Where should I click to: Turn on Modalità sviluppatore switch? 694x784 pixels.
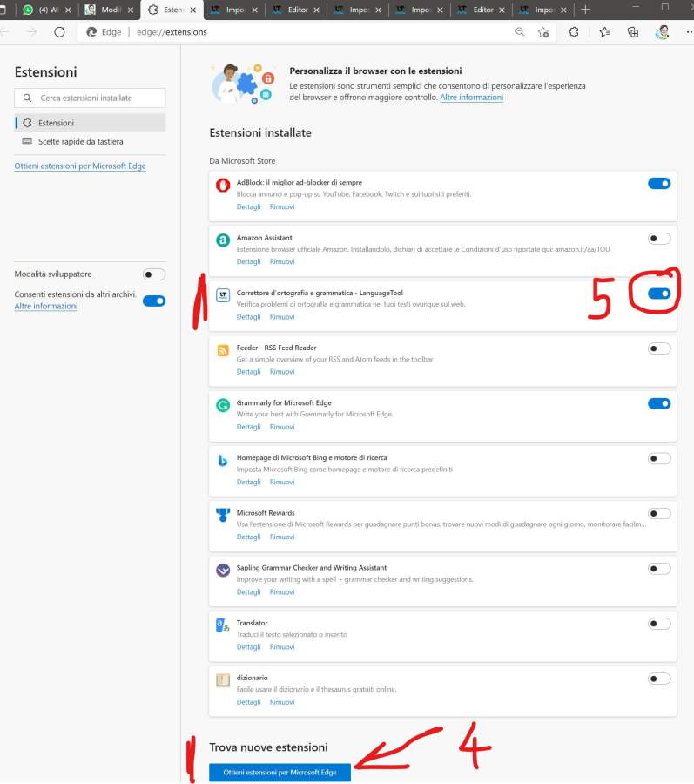[x=154, y=274]
